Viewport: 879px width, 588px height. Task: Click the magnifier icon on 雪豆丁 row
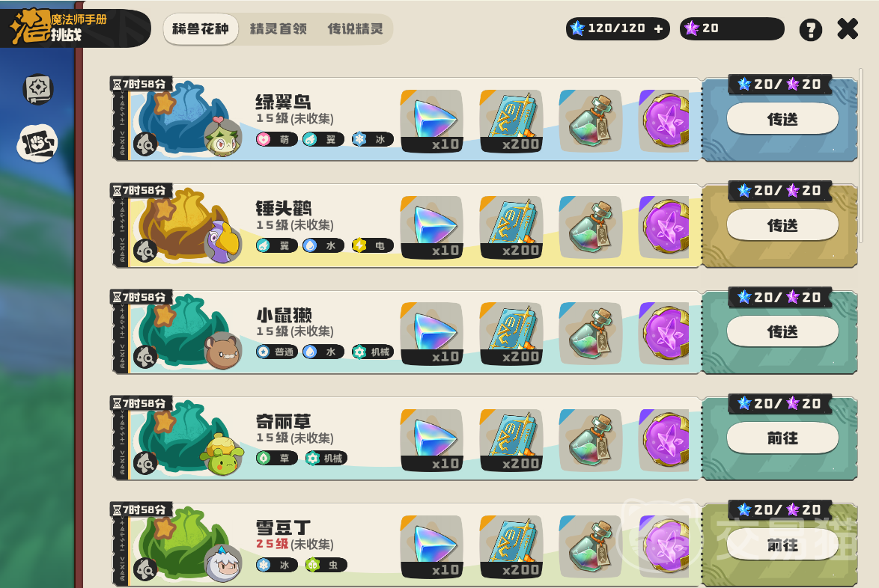click(145, 570)
